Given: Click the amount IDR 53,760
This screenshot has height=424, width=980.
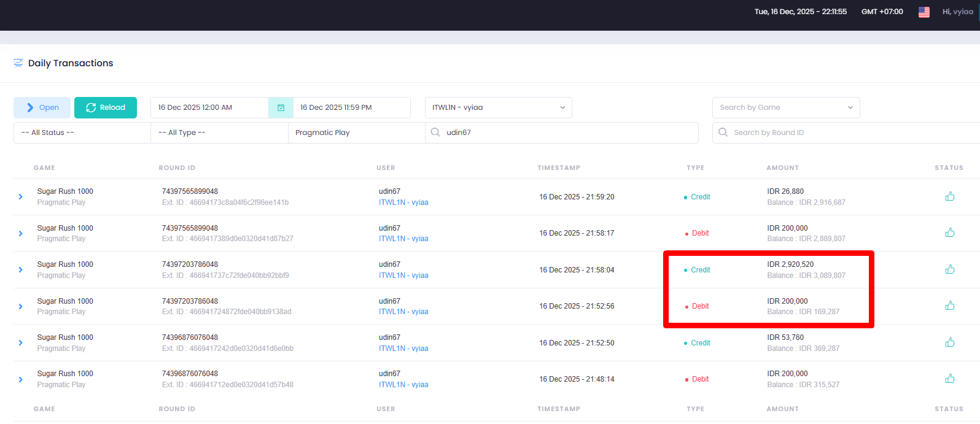Looking at the screenshot, I should [785, 337].
